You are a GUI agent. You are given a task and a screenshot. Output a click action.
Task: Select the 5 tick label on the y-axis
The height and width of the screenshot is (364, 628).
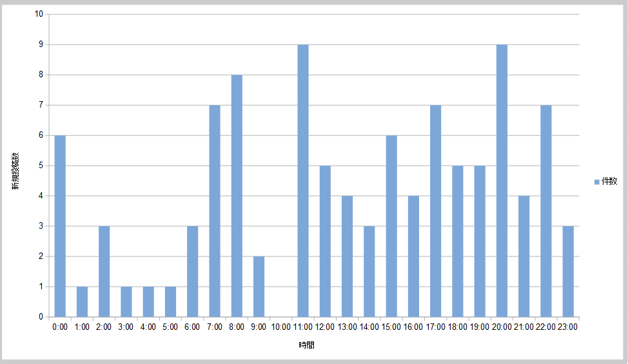[41, 166]
